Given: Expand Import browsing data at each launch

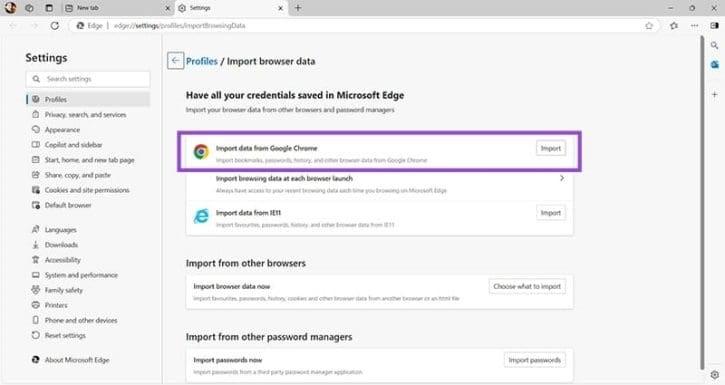Looking at the screenshot, I should [x=380, y=184].
